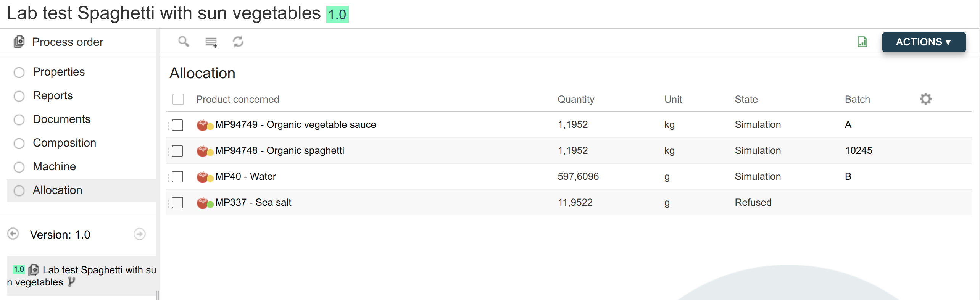Check the MP337 Sea salt row
This screenshot has width=980, height=300.
[177, 203]
